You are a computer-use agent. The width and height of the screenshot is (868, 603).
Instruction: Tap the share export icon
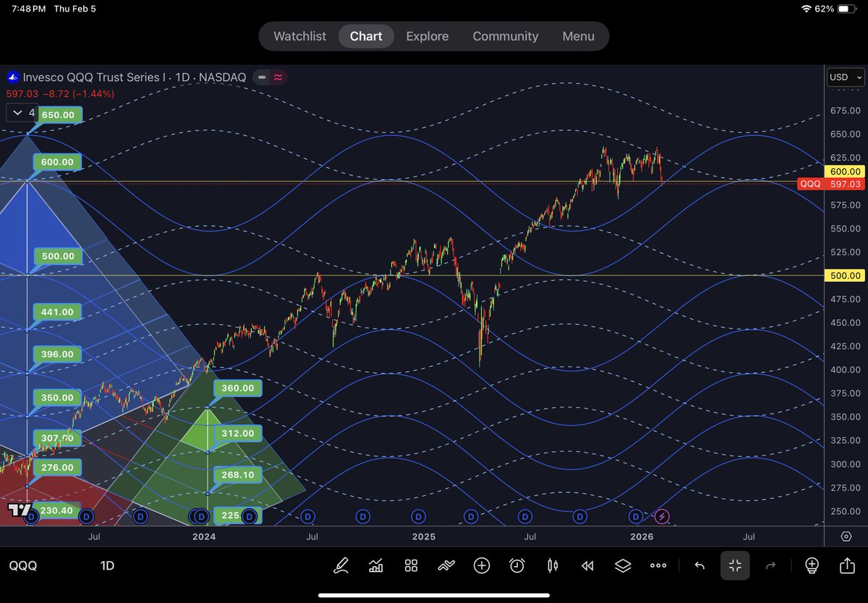coord(847,566)
